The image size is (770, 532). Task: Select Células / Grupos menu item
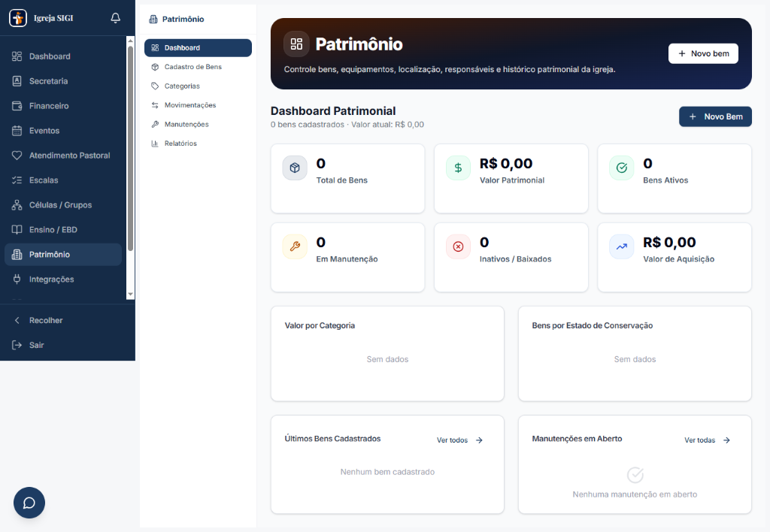coord(63,205)
